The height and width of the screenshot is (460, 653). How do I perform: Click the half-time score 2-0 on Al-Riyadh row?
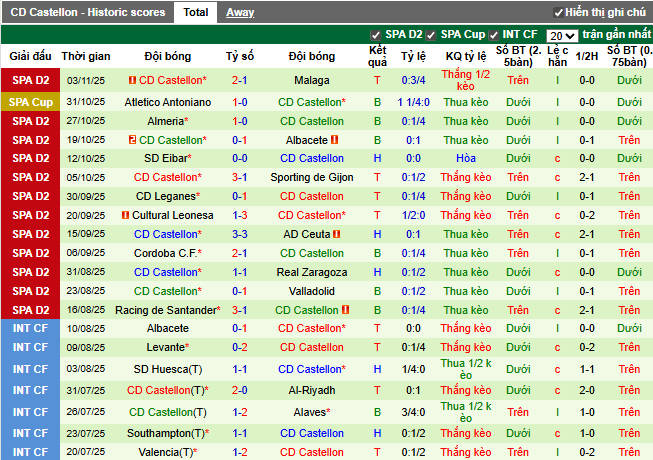click(x=586, y=390)
